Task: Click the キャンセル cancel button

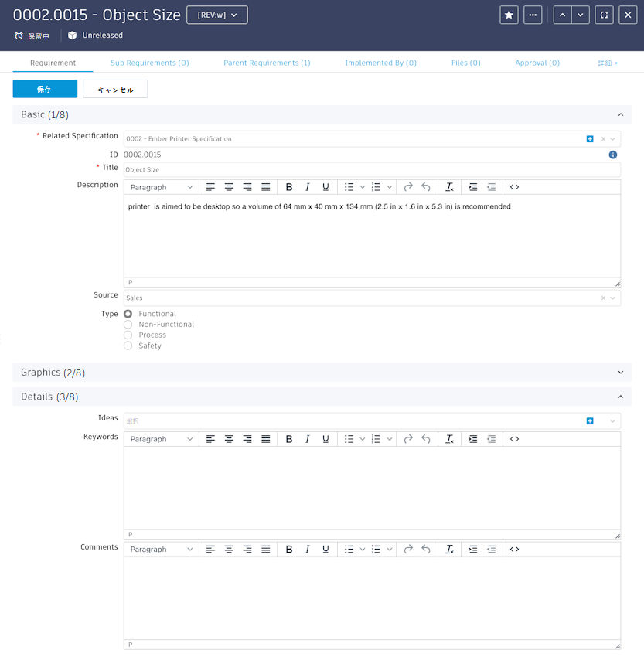Action: 115,89
